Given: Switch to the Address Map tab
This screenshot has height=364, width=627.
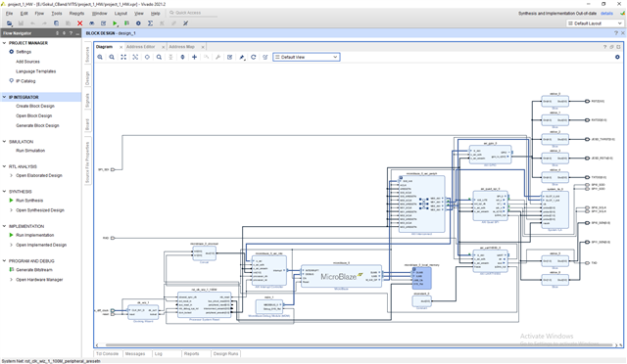Looking at the screenshot, I should [x=182, y=47].
